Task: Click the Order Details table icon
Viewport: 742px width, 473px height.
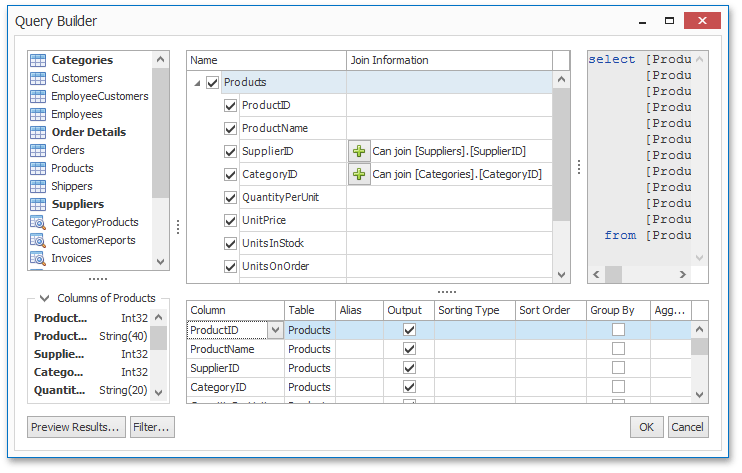Action: (38, 132)
